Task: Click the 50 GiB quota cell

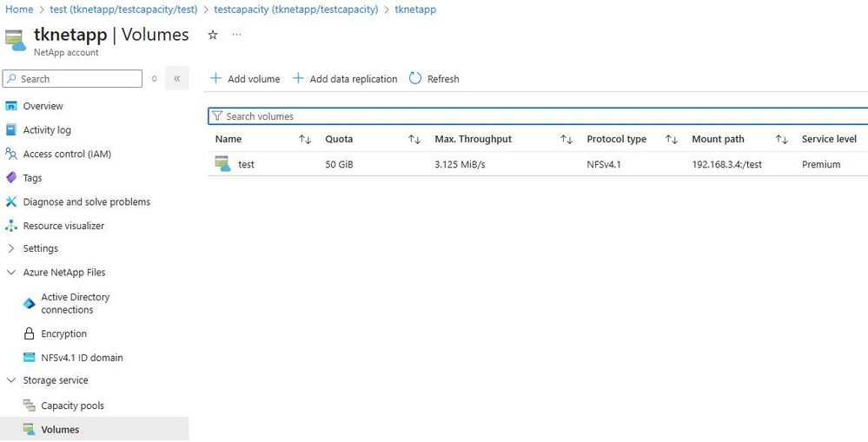Action: [340, 164]
